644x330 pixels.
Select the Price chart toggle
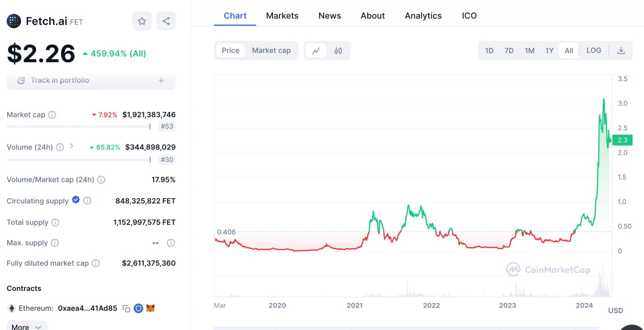[x=230, y=51]
